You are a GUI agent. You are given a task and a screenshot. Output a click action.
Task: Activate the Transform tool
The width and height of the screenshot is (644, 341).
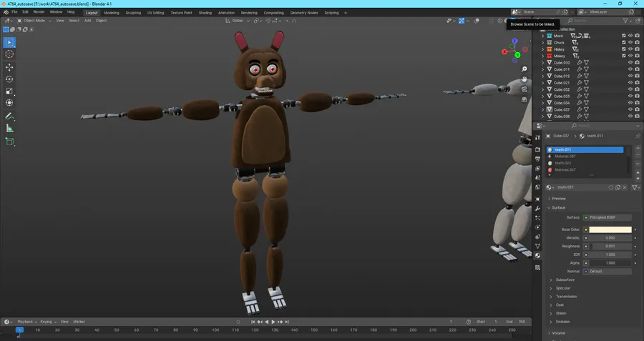click(x=9, y=103)
